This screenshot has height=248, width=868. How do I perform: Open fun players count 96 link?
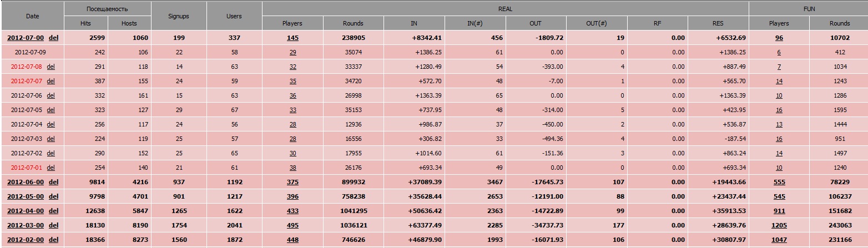779,38
